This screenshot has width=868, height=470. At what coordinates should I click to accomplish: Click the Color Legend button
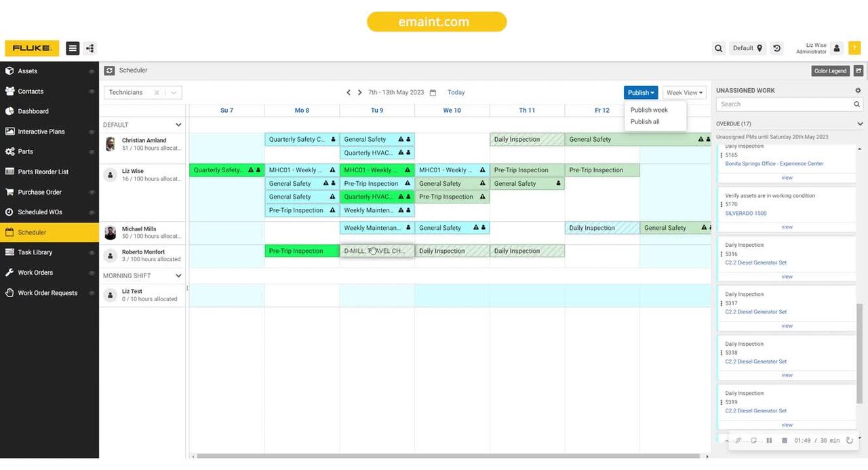click(831, 71)
